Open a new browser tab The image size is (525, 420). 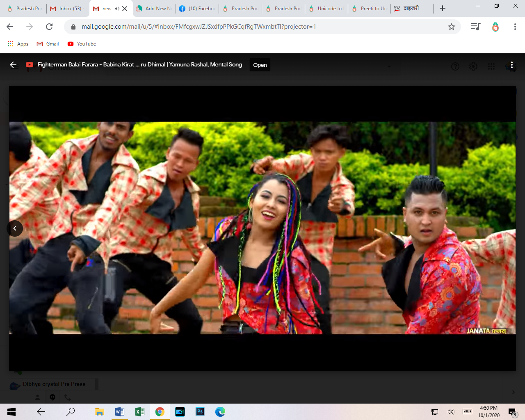tap(443, 8)
